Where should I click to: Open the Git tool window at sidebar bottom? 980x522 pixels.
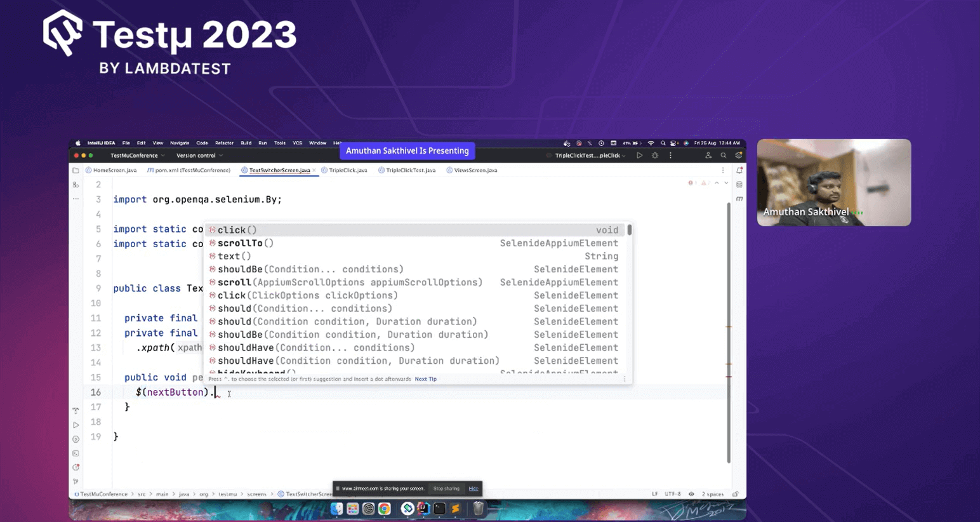pyautogui.click(x=76, y=481)
